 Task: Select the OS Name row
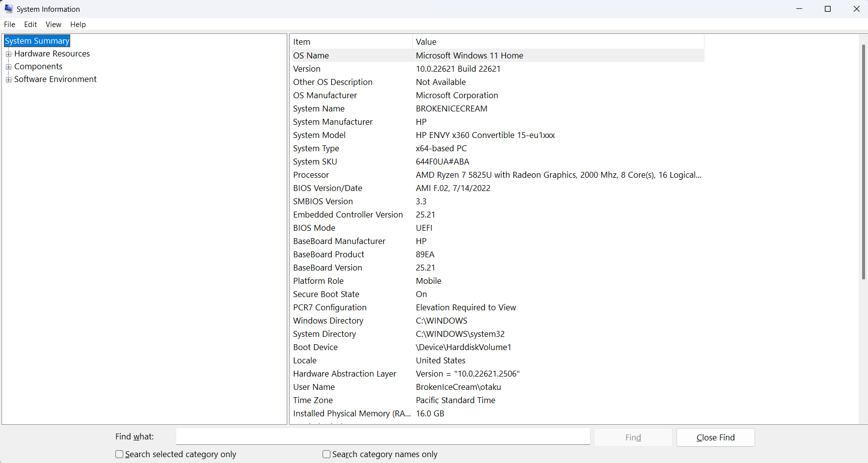click(497, 55)
